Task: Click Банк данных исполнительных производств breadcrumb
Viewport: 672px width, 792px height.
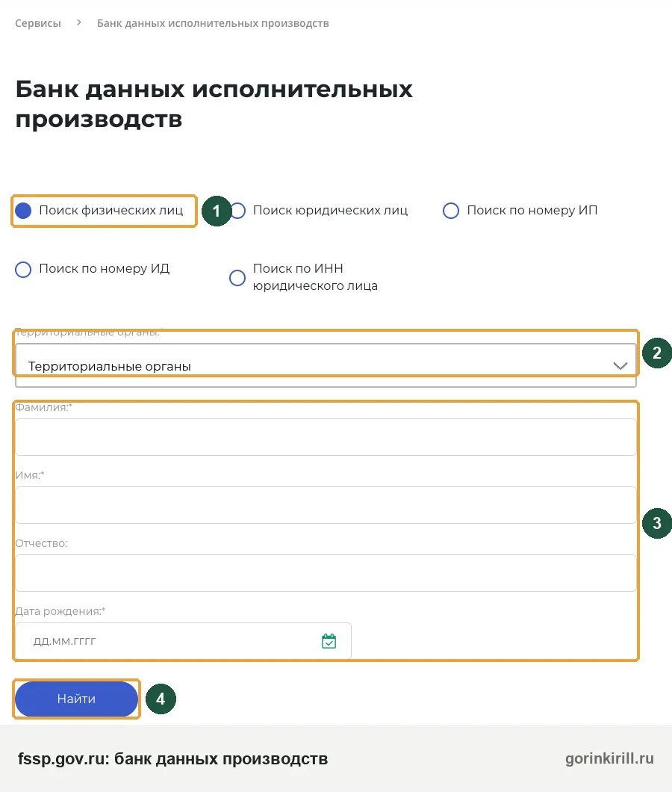Action: point(213,23)
